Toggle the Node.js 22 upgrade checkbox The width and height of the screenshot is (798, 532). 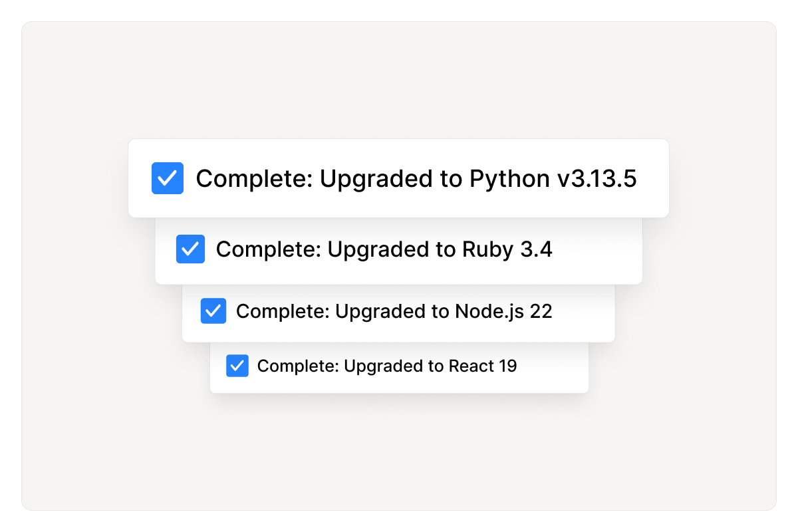click(213, 311)
